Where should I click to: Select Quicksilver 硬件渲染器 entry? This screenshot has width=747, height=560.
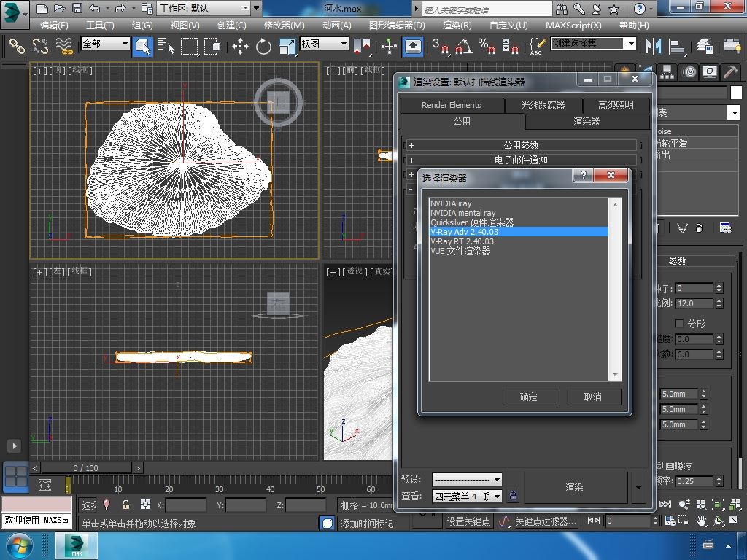click(519, 222)
